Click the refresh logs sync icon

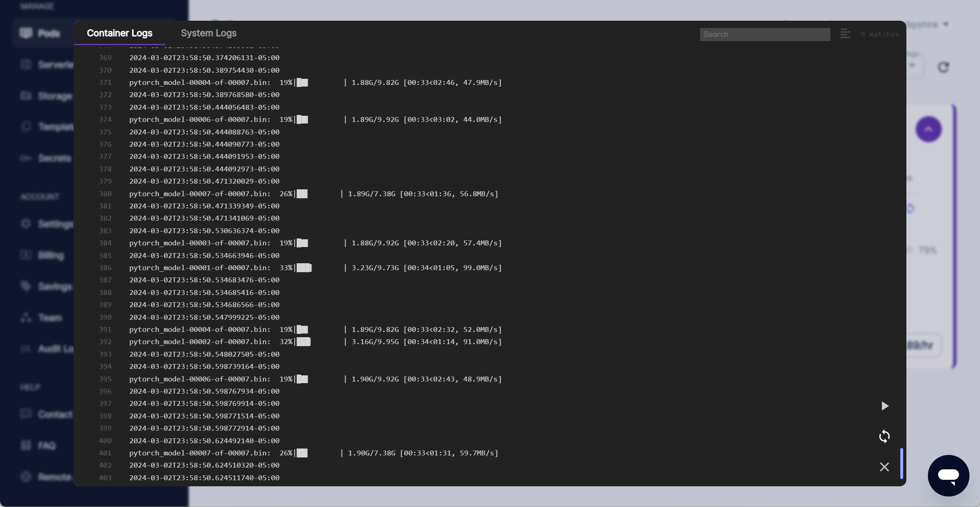point(884,436)
